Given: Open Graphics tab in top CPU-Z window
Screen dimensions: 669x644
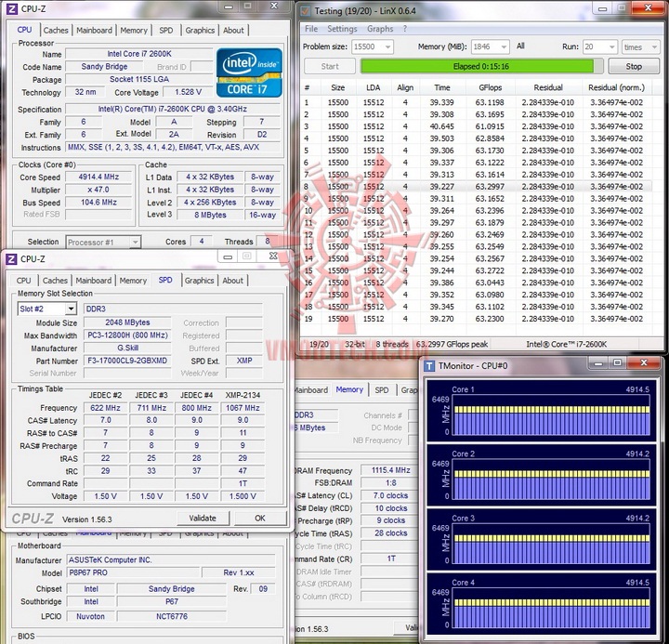Looking at the screenshot, I should [200, 31].
